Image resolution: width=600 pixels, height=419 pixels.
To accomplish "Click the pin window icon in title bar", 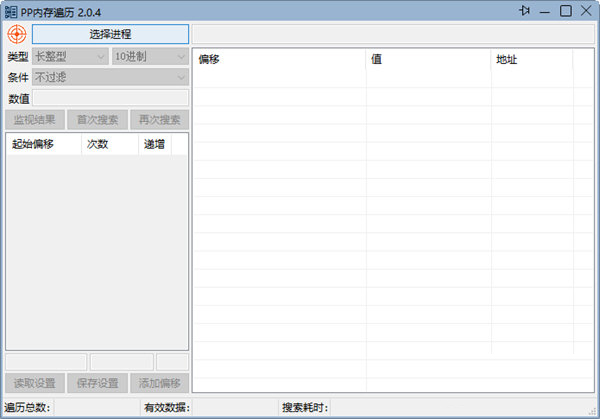I will click(x=525, y=11).
